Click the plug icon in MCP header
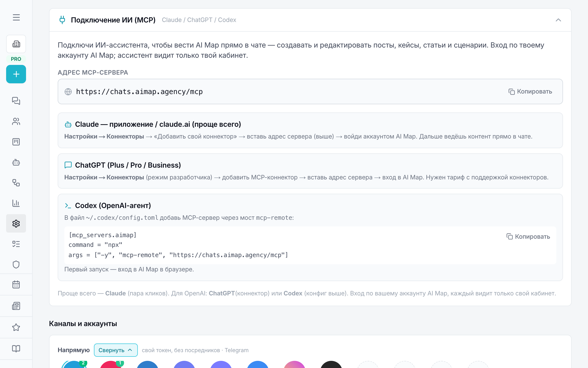The height and width of the screenshot is (368, 588). [62, 20]
